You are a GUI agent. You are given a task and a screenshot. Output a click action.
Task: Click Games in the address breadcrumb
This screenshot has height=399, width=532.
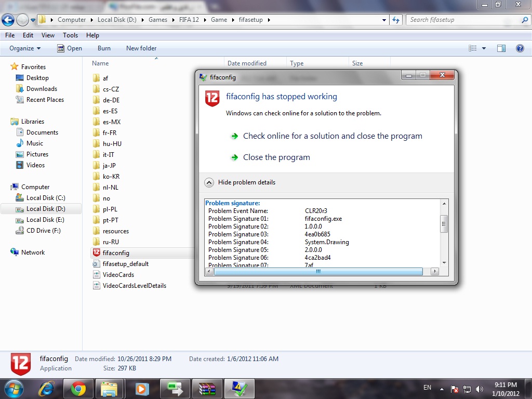tap(158, 20)
